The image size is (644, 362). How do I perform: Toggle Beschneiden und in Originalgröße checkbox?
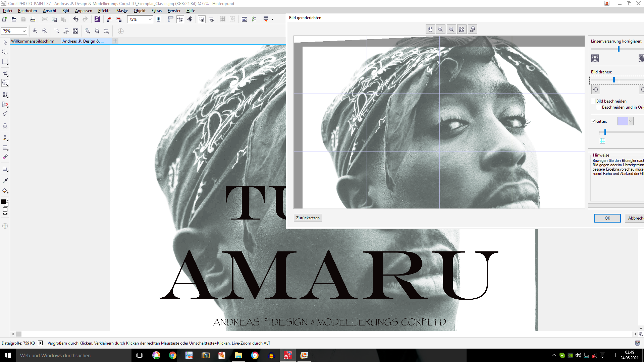click(x=599, y=107)
